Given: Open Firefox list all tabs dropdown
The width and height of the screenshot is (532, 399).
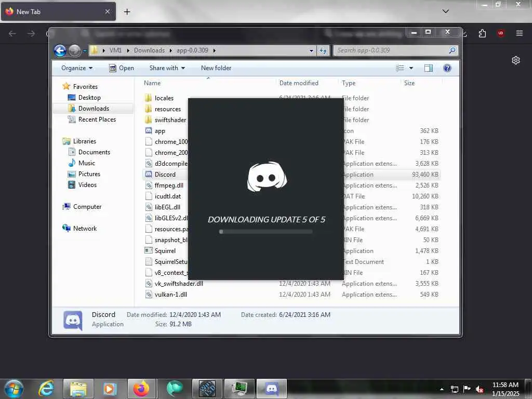Looking at the screenshot, I should pos(445,11).
